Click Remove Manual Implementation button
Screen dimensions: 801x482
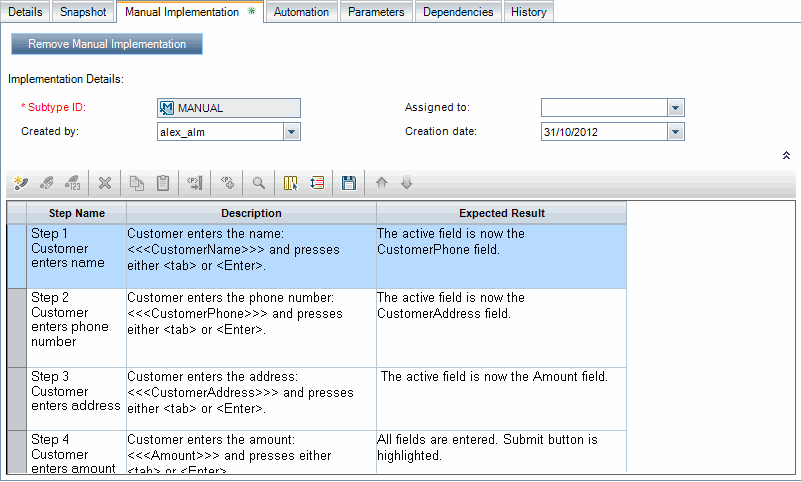(107, 44)
